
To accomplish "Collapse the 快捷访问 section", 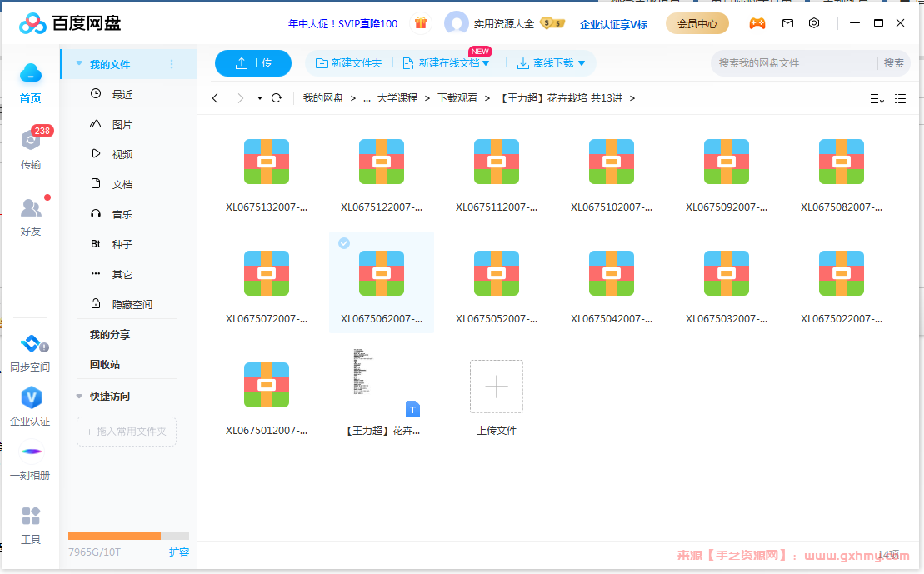I will click(x=79, y=395).
